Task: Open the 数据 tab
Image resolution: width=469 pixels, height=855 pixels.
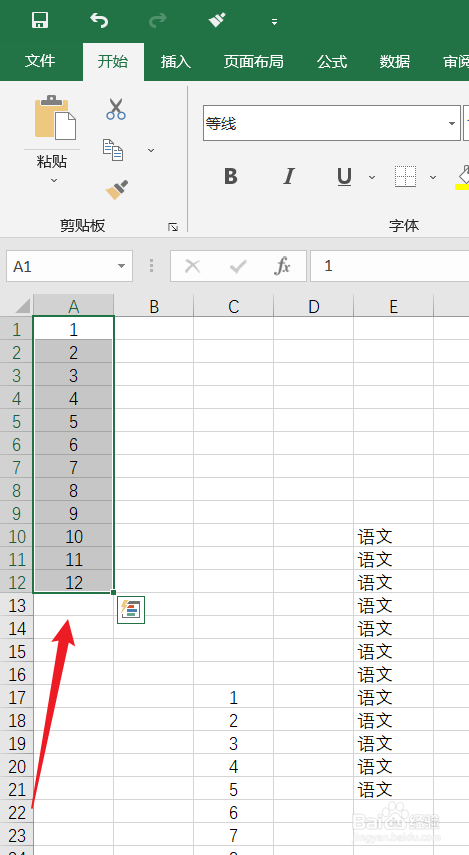Action: pyautogui.click(x=395, y=61)
